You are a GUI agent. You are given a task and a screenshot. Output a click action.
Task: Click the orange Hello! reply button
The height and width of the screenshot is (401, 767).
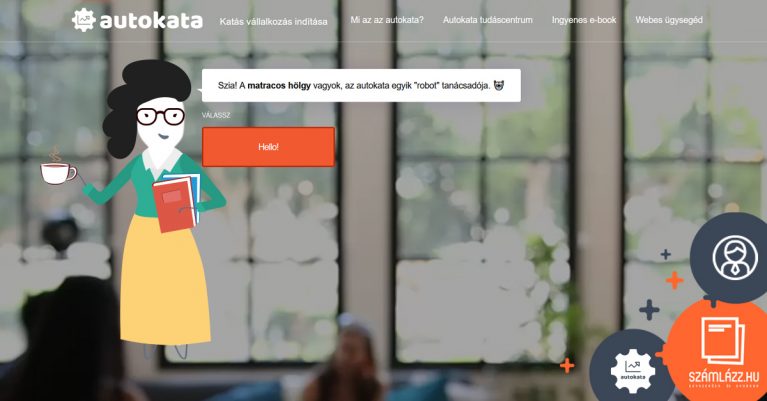269,147
